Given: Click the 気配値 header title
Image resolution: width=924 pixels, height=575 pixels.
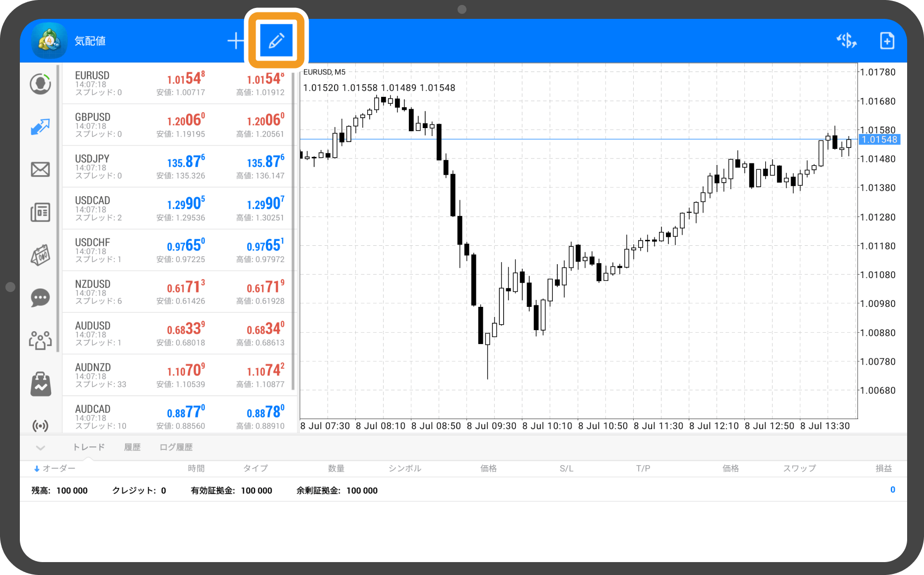Looking at the screenshot, I should click(90, 41).
